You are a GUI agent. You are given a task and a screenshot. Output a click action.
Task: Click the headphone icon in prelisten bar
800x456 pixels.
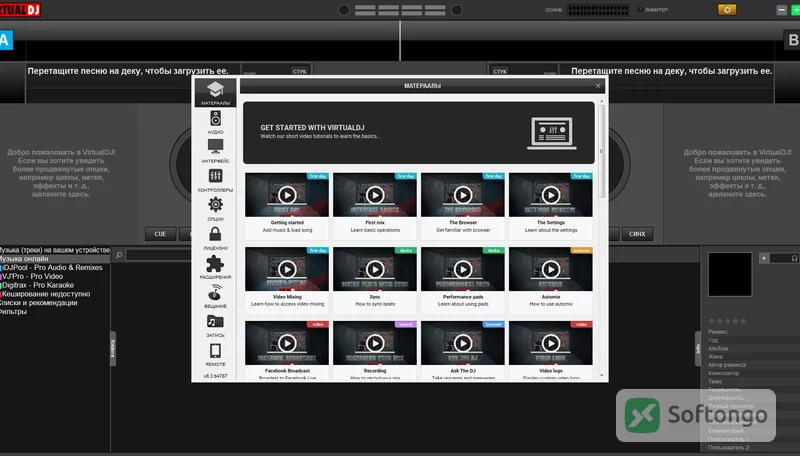pyautogui.click(x=794, y=258)
